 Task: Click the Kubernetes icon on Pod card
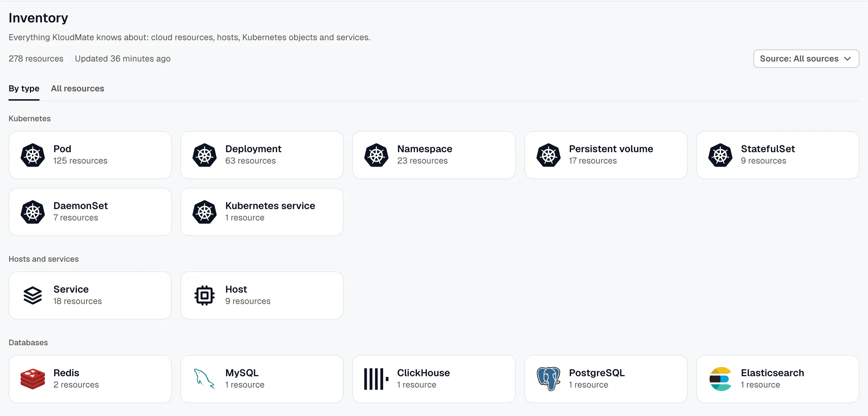[33, 155]
